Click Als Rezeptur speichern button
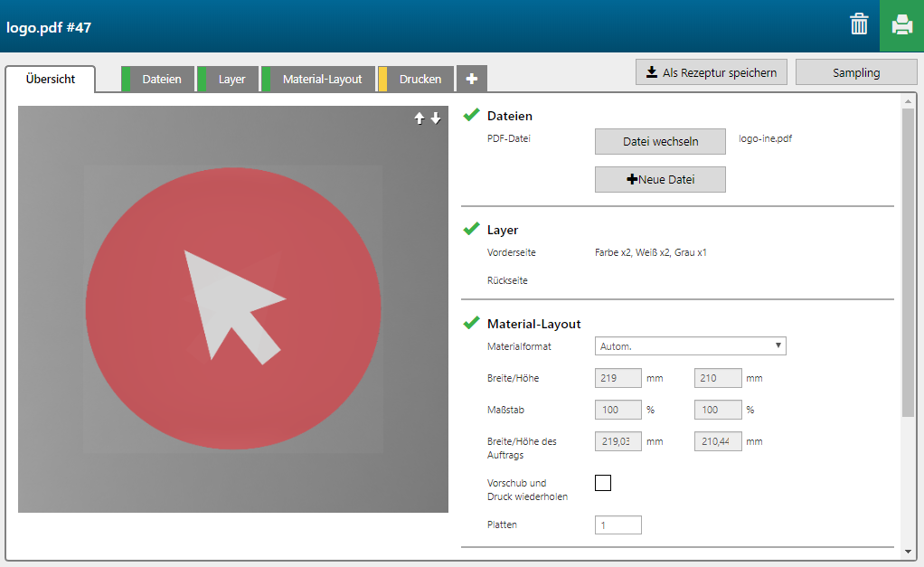This screenshot has width=924, height=567. [x=712, y=72]
